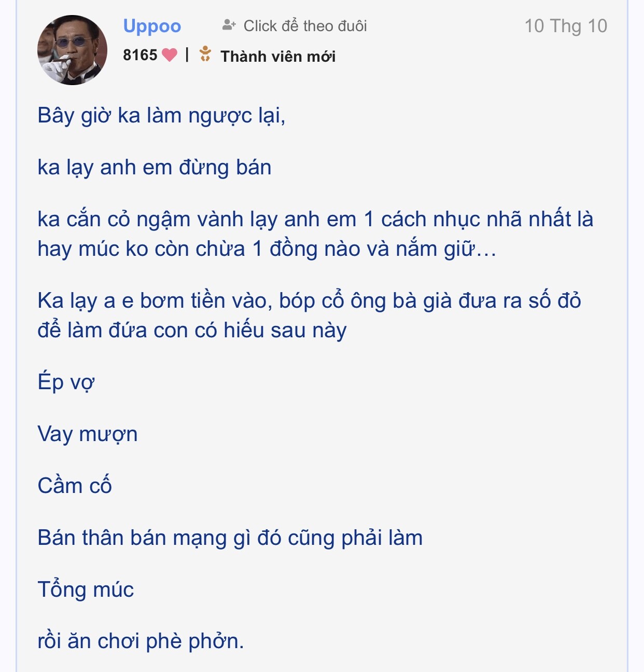Image resolution: width=644 pixels, height=672 pixels.
Task: Click the post date "10 Thg 10"
Action: pos(565,26)
